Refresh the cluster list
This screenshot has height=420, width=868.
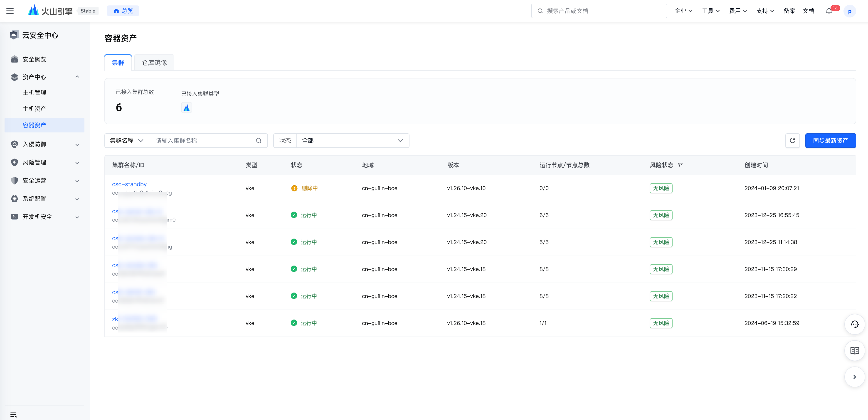(x=792, y=141)
